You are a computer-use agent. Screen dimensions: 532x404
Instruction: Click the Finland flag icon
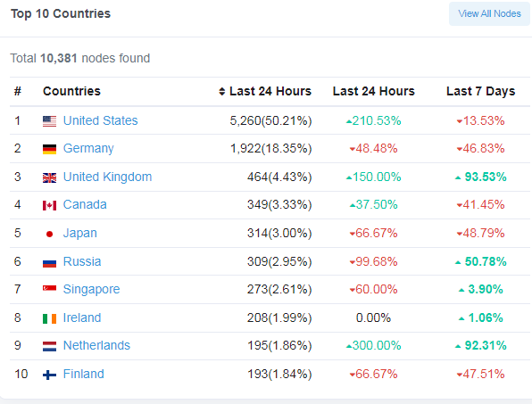49,375
